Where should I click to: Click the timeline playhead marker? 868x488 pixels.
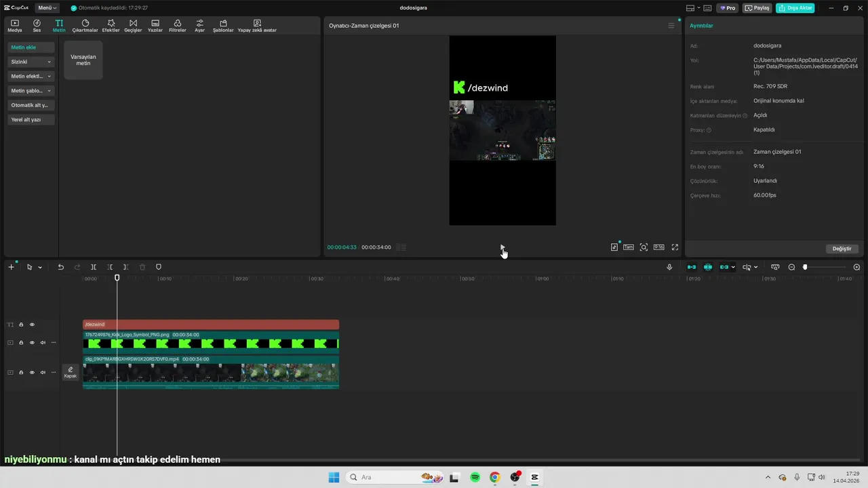(x=117, y=278)
